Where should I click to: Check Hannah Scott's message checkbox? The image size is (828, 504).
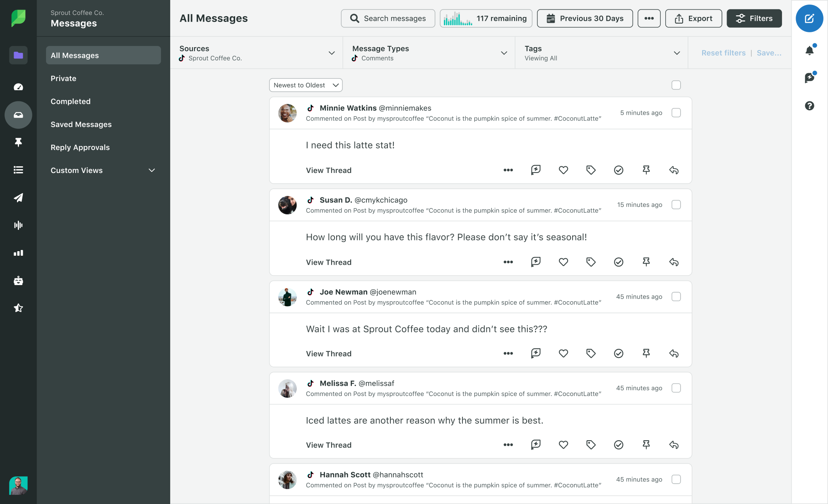pos(676,479)
